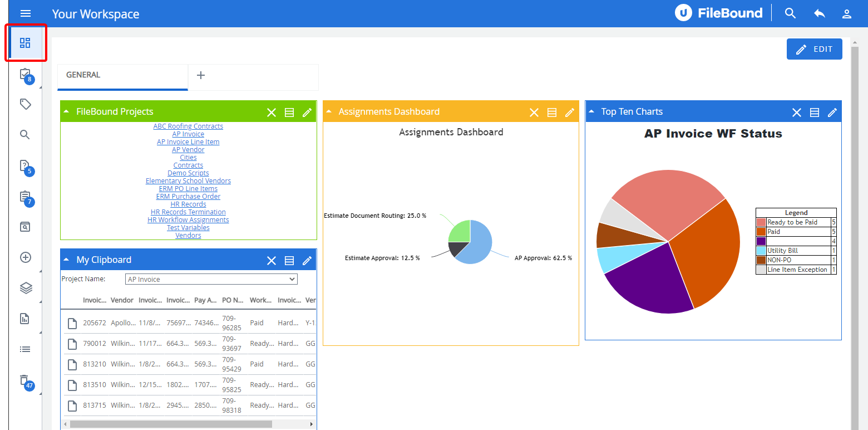Image resolution: width=868 pixels, height=430 pixels.
Task: Click the Ready to be Paid legend swatch
Action: click(x=761, y=222)
